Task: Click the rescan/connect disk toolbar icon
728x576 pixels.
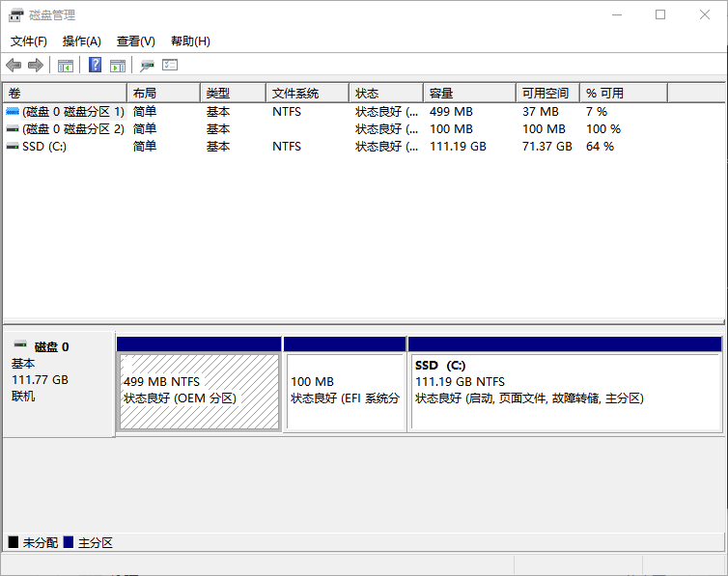Action: click(147, 66)
